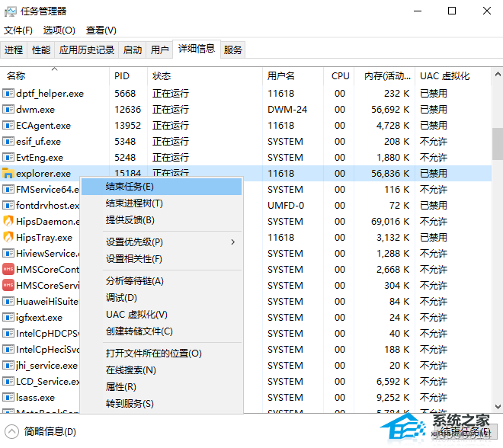Sort by the 内存(活动...) column header
This screenshot has height=448, width=503.
click(x=385, y=76)
